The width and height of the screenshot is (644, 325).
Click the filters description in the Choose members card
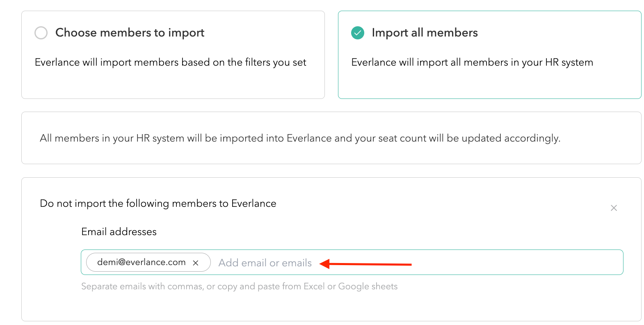170,62
